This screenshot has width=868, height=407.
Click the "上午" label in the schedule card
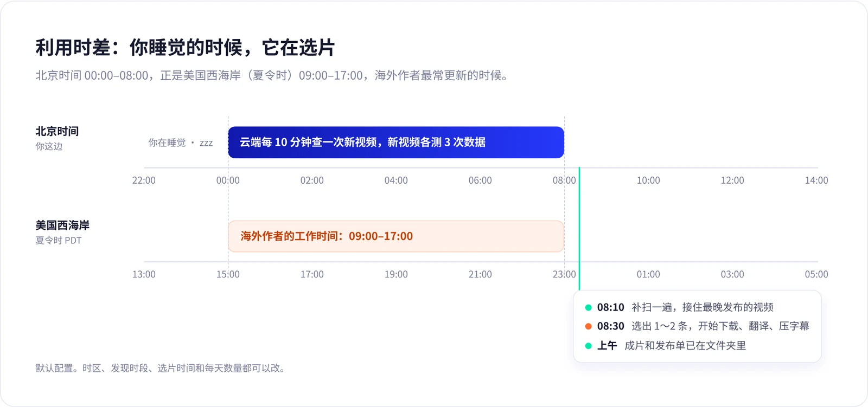tap(607, 346)
